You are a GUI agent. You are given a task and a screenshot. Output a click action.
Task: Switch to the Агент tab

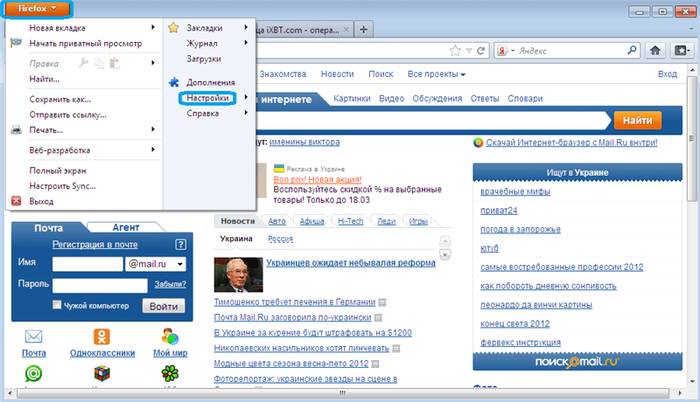click(x=125, y=227)
